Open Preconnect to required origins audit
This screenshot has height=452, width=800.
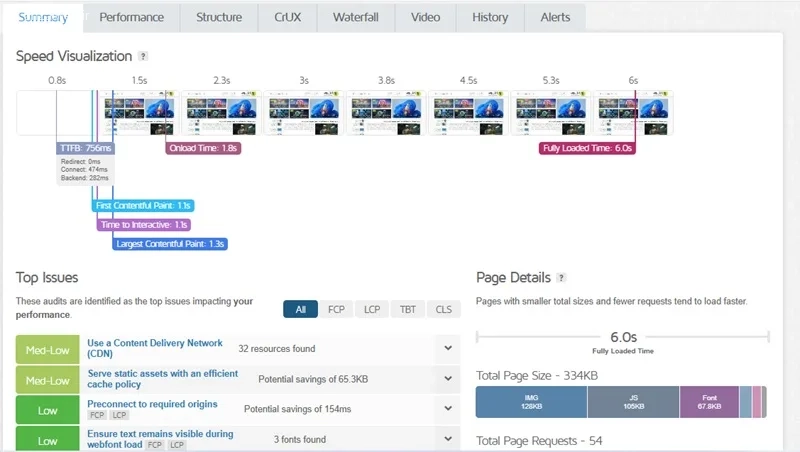click(x=152, y=404)
